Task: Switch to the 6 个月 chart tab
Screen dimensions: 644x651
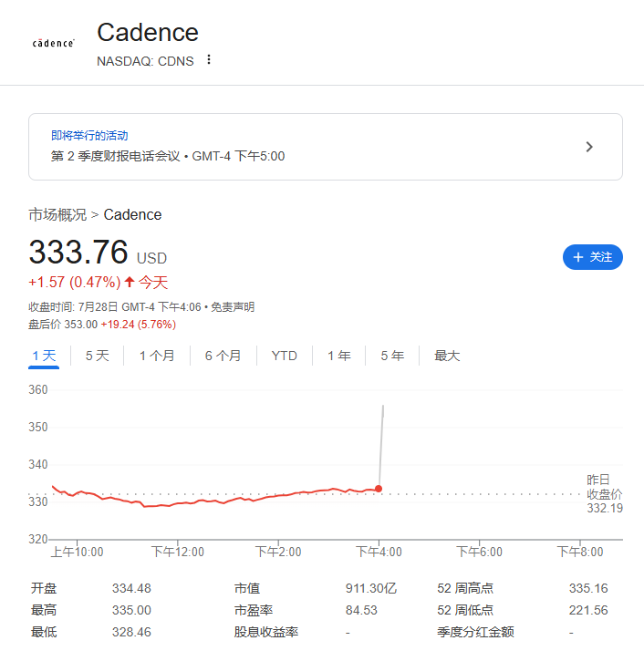Action: point(223,356)
